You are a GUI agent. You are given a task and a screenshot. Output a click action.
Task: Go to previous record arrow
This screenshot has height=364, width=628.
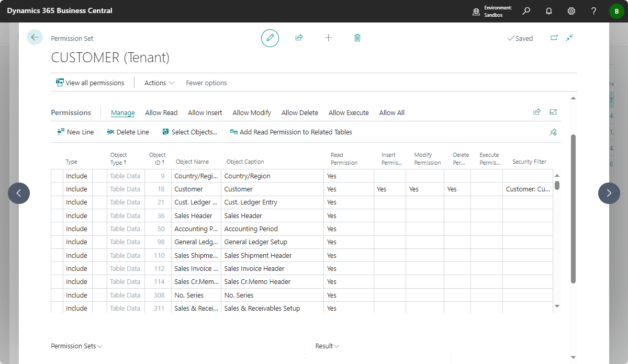pyautogui.click(x=19, y=193)
